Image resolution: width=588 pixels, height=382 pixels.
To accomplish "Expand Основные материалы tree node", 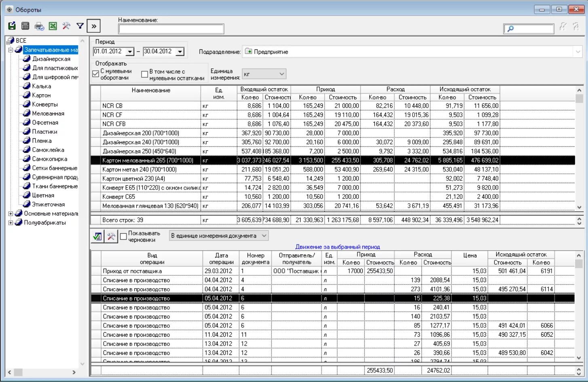I will click(11, 213).
